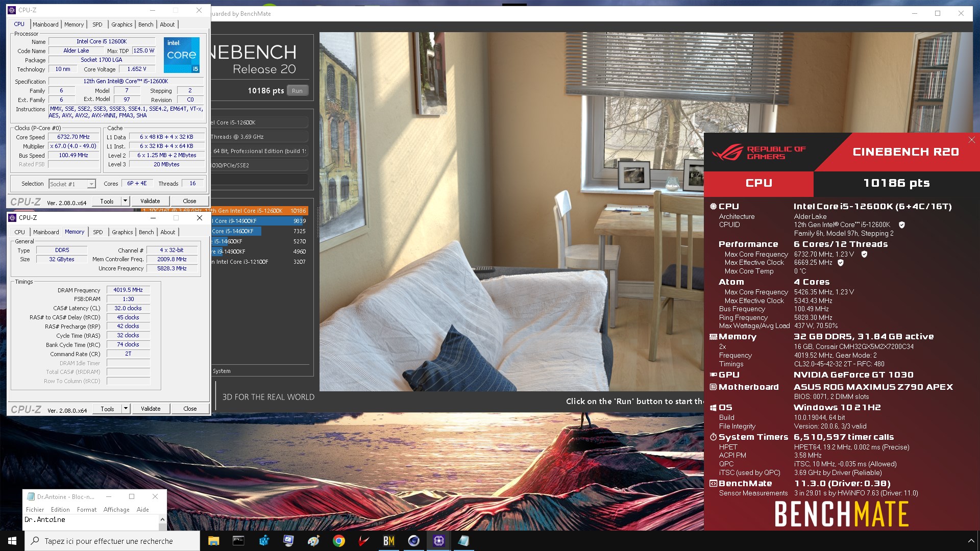Open Format menu in Notepad

point(87,510)
